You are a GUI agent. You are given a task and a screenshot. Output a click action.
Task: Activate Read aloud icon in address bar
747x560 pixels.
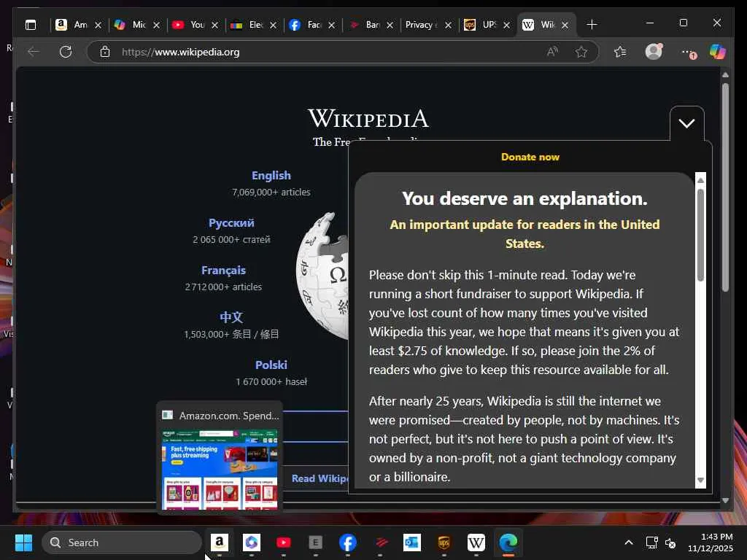(553, 52)
